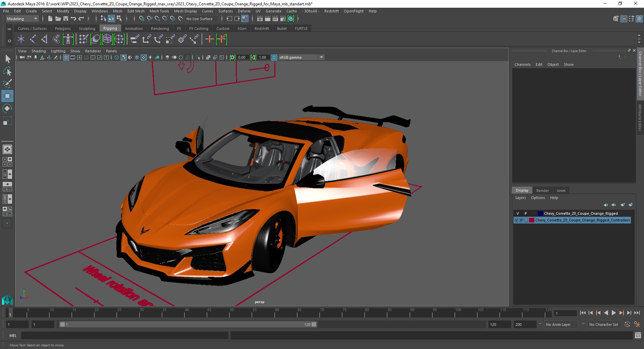Open the sRGB gamma view transform dropdown
The width and height of the screenshot is (644, 349).
coord(301,57)
